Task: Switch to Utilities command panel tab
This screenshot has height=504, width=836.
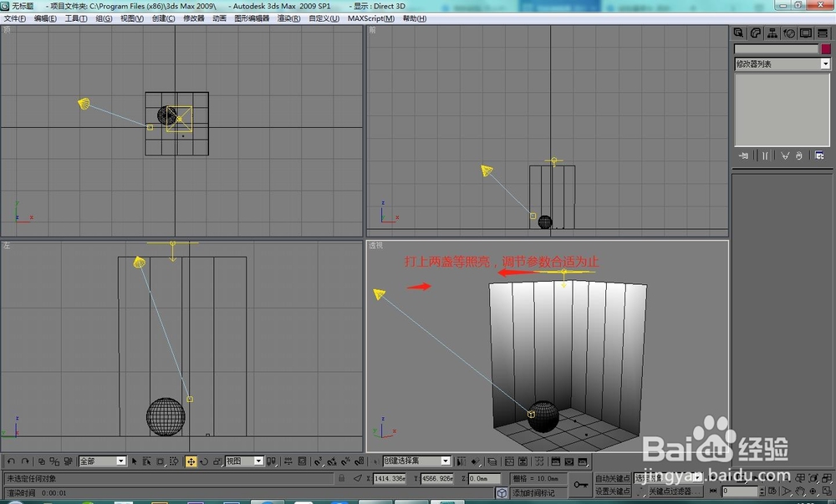Action: (x=823, y=33)
